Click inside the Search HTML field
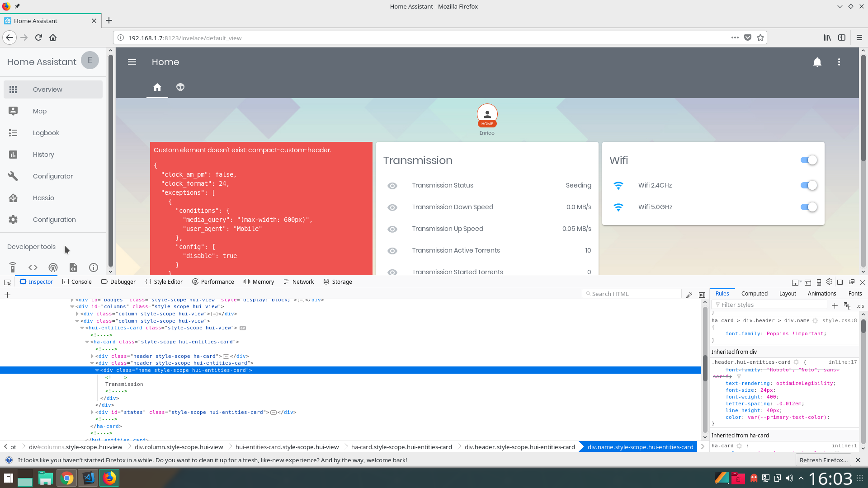868x488 pixels. point(632,293)
